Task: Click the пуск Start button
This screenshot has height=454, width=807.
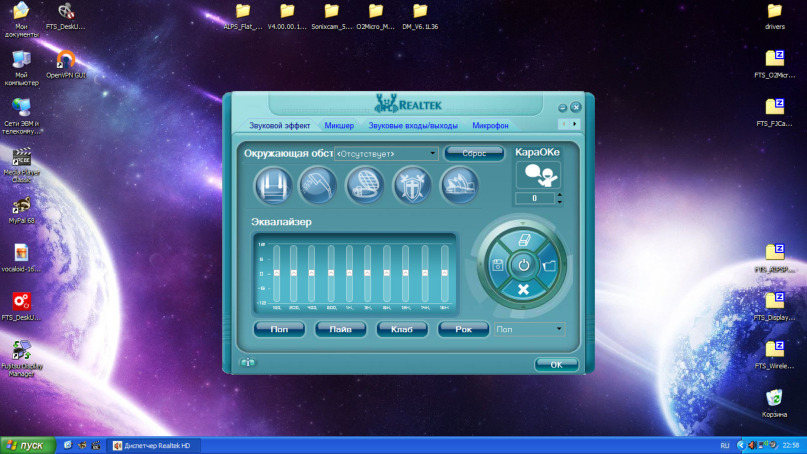Action: point(27,445)
